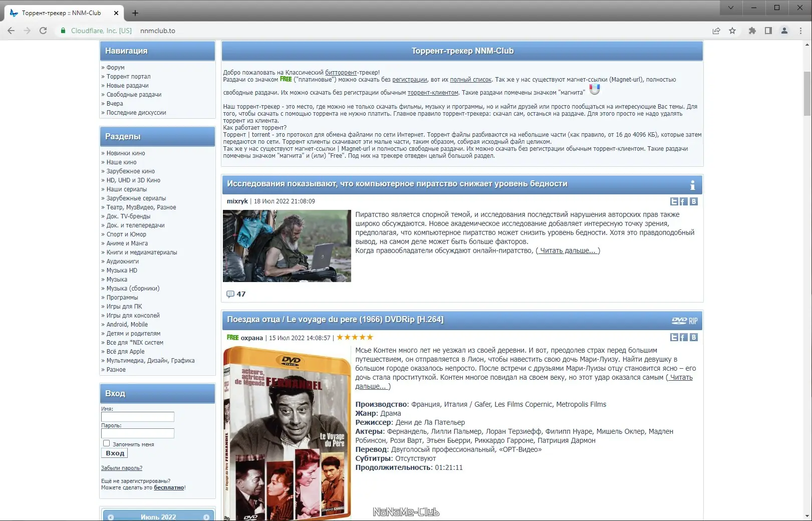Open the Аниме и Манга section
This screenshot has width=812, height=521.
127,243
